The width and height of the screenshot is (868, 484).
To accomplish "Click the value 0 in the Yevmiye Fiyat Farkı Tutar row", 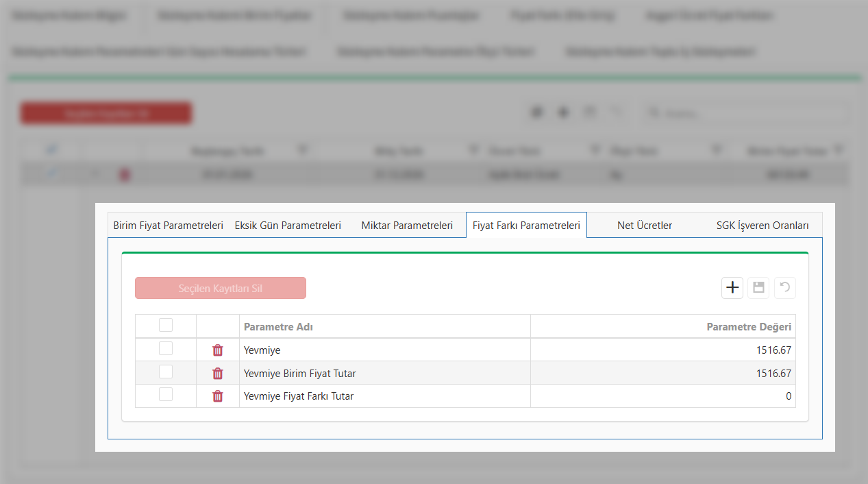I will [788, 396].
